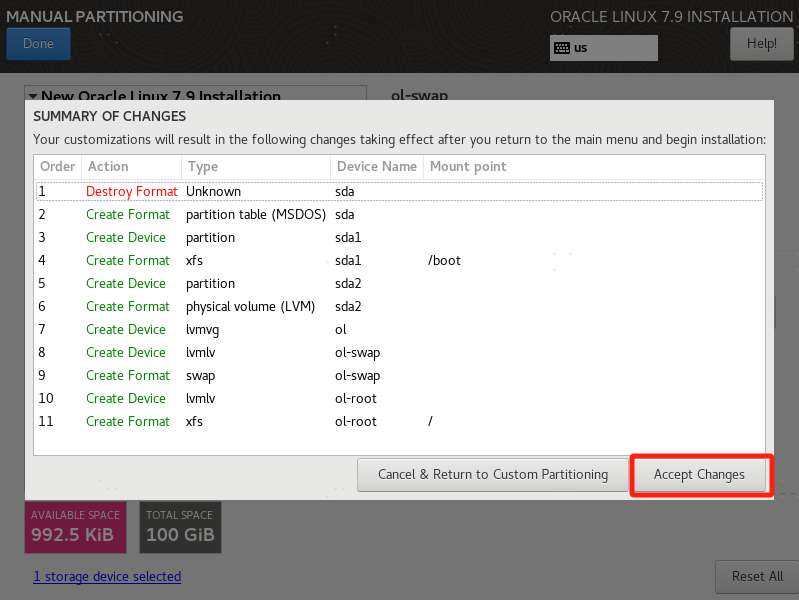Sort by the Order column header

[57, 167]
